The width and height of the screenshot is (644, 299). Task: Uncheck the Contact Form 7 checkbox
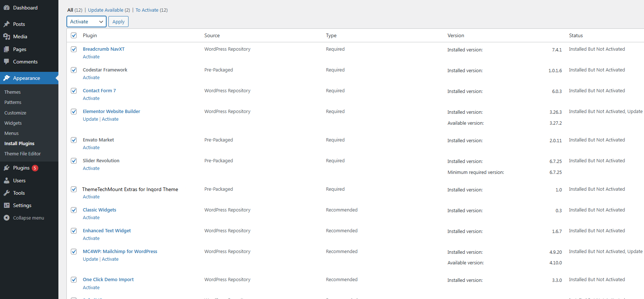74,91
